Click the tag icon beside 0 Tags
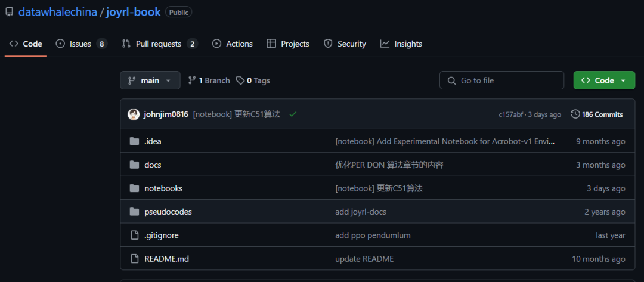Viewport: 644px width, 282px height. (240, 80)
